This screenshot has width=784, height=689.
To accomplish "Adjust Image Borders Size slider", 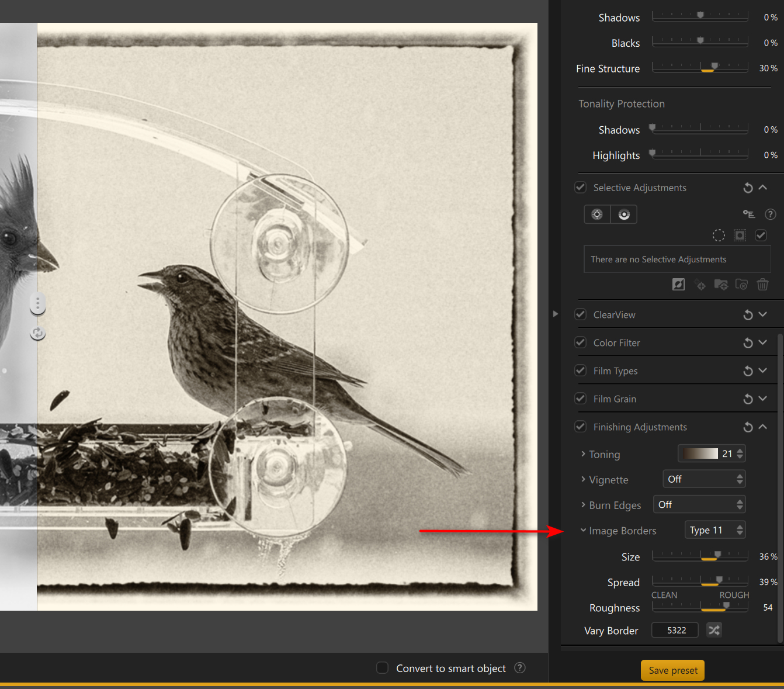I will tap(700, 556).
